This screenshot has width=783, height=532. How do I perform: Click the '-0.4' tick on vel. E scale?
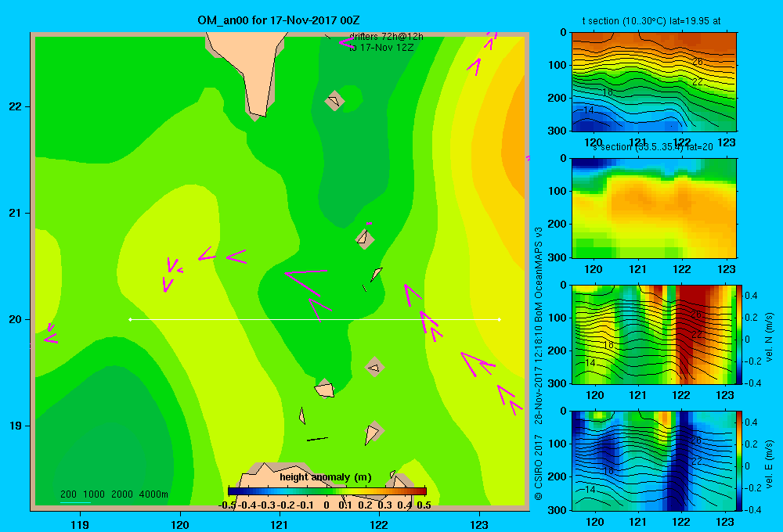(x=752, y=509)
